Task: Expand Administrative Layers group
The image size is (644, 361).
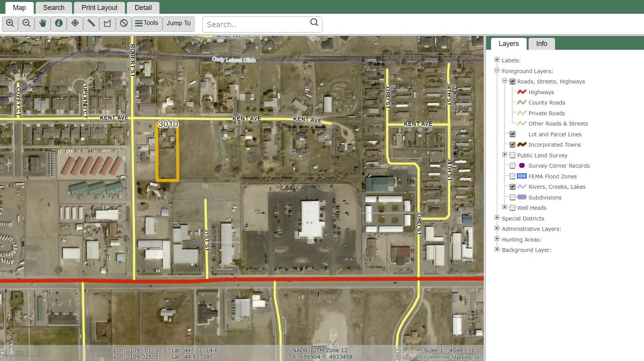Action: click(497, 228)
